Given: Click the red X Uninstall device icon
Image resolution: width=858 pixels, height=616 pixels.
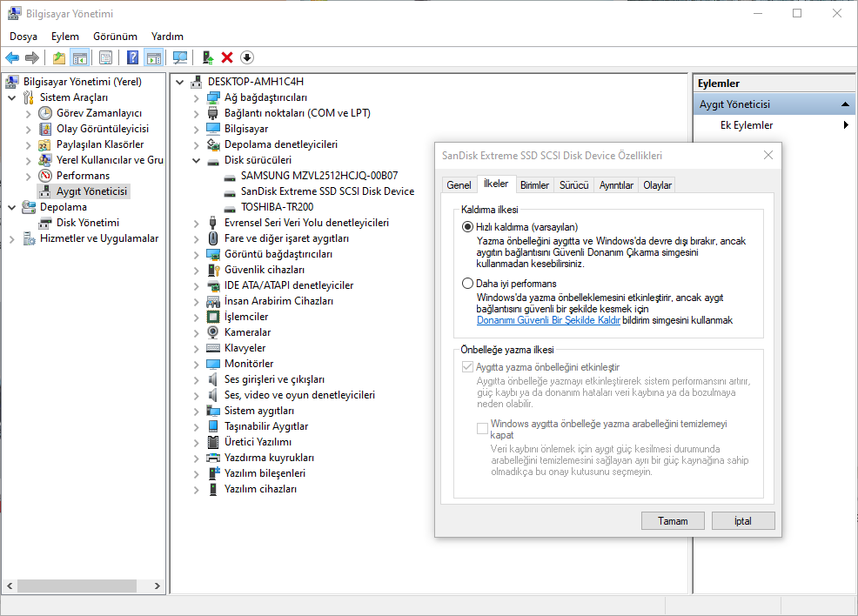Looking at the screenshot, I should pos(227,57).
